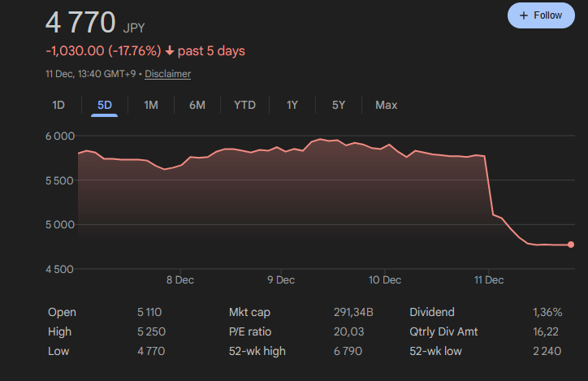The height and width of the screenshot is (381, 588).
Task: Click the 10 Dec date label
Action: pos(385,279)
